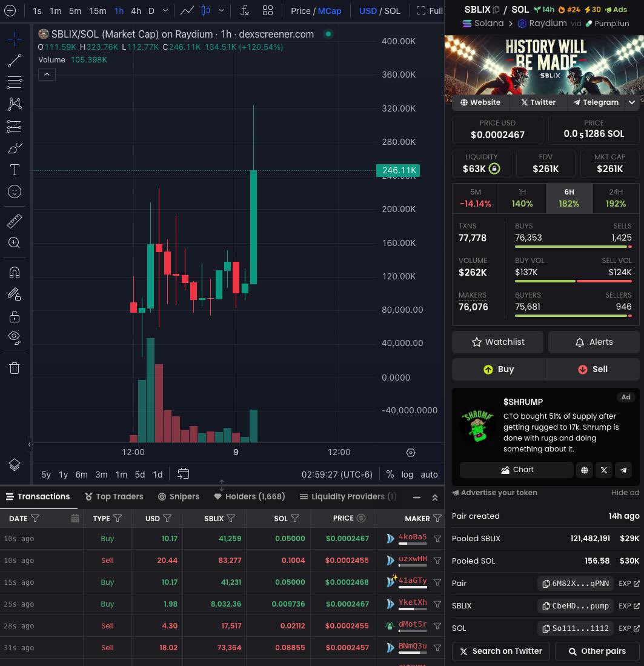Open the emoji icons tool

(x=15, y=191)
